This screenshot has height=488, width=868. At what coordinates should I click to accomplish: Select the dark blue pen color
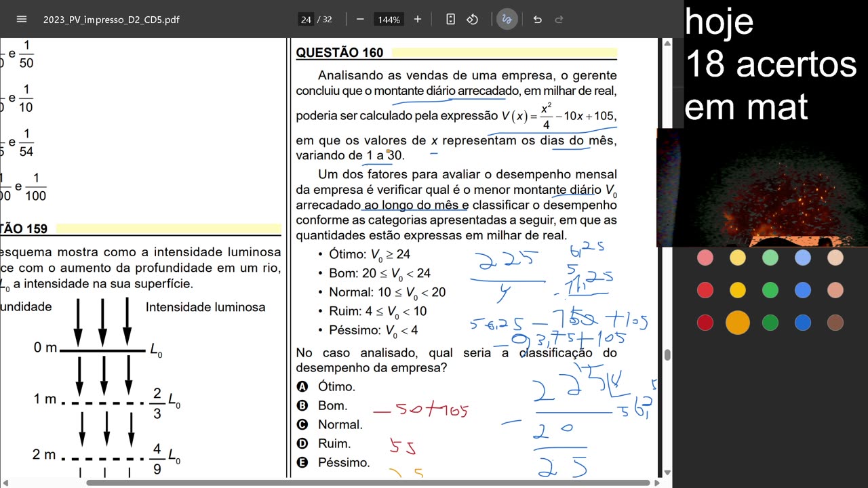[803, 323]
